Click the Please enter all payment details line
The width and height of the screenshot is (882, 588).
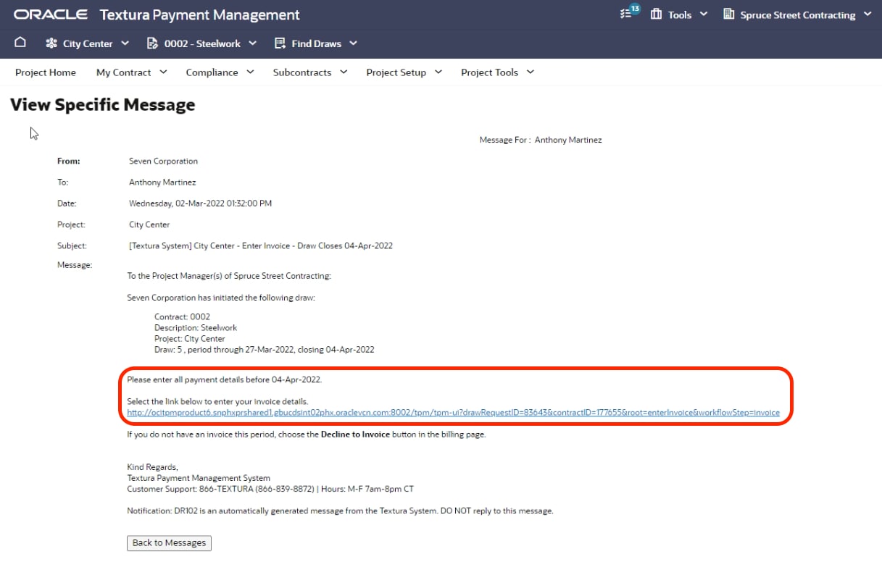coord(224,379)
